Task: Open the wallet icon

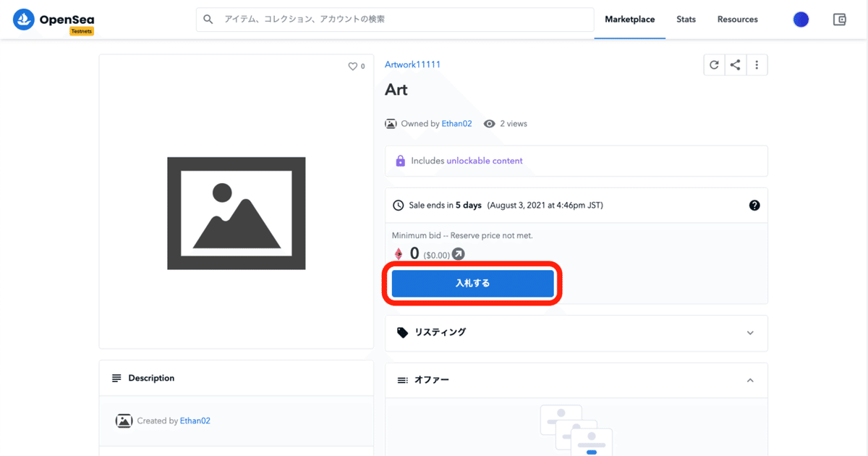Action: pyautogui.click(x=840, y=20)
